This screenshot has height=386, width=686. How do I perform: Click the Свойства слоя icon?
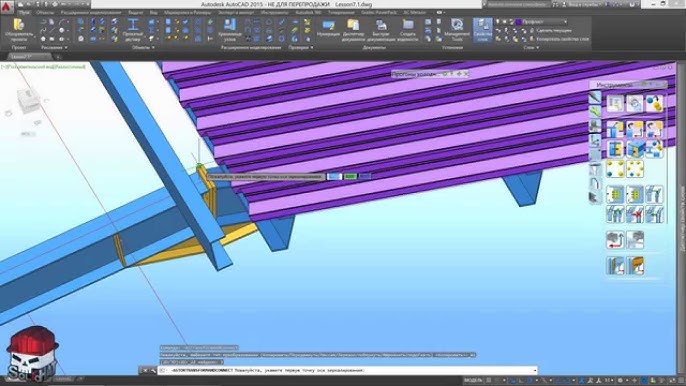[x=483, y=30]
